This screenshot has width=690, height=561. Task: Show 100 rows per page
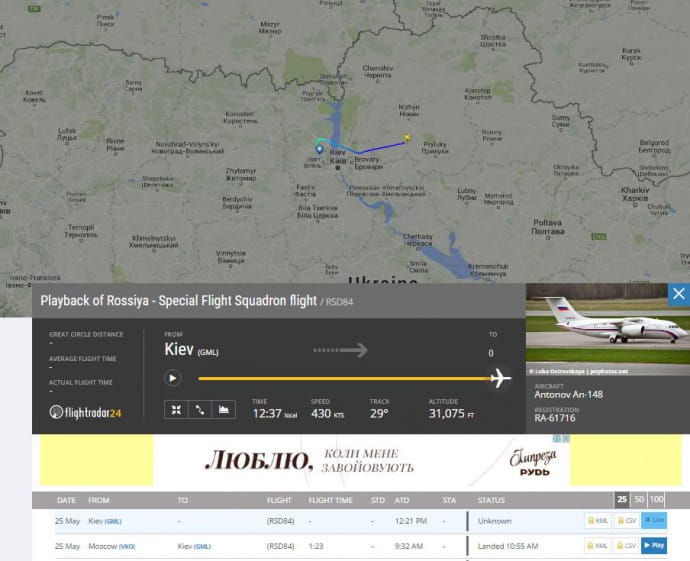point(657,499)
